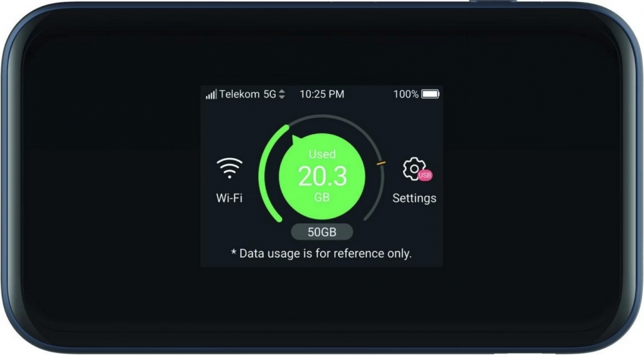
Task: Tap the data transfer arrows icon
Action: click(x=282, y=94)
